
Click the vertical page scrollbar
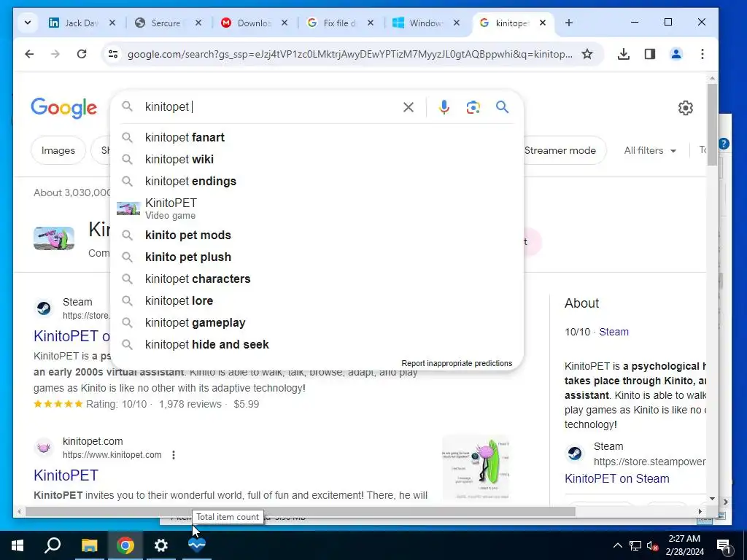pos(712,125)
